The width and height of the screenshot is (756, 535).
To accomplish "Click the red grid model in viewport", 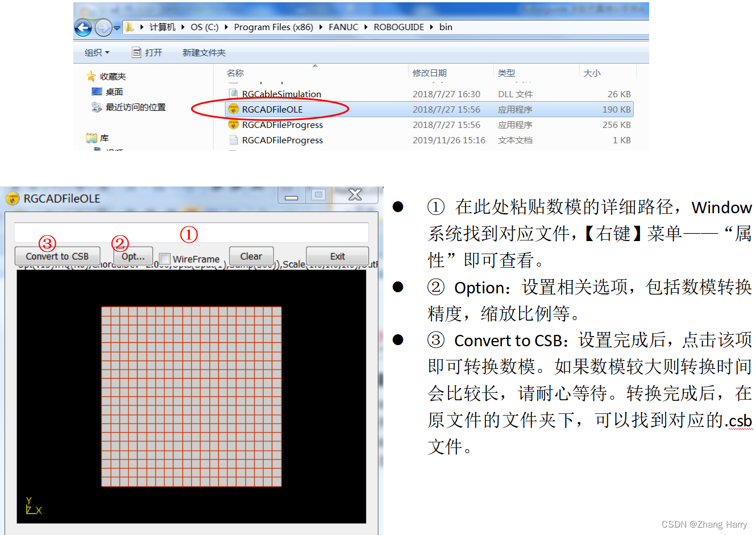I will [192, 397].
